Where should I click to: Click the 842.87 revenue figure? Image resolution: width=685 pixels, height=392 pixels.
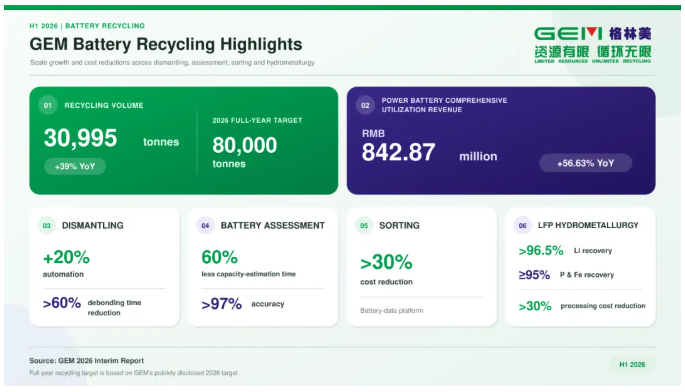(398, 152)
